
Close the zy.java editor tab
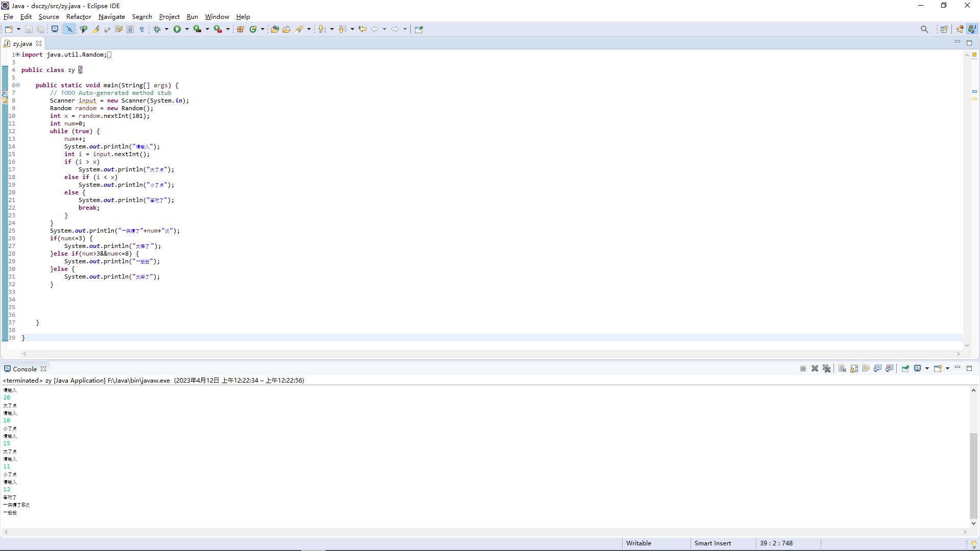39,43
